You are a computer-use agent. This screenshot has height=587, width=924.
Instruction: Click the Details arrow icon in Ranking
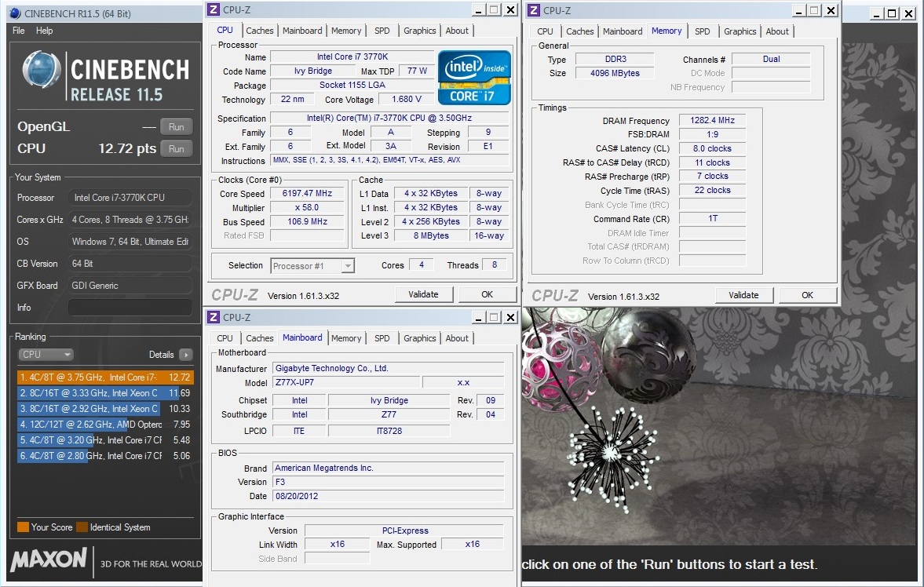(185, 355)
